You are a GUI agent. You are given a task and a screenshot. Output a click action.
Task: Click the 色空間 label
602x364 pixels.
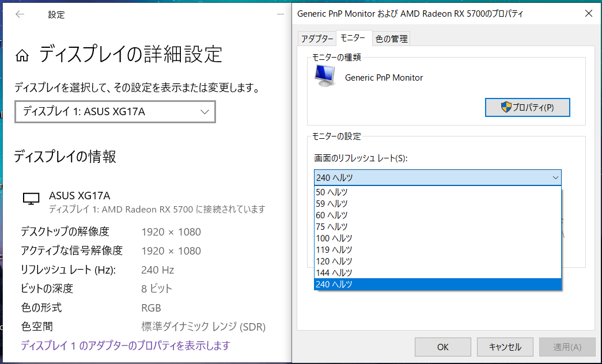point(37,327)
